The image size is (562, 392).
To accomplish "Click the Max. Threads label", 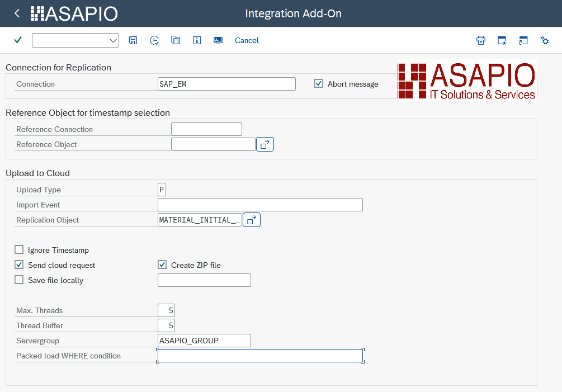I will [x=40, y=310].
